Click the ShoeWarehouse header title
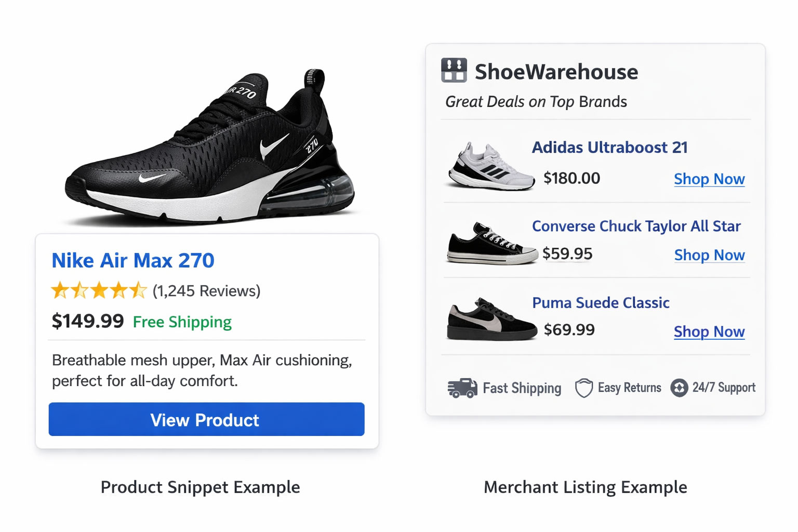The width and height of the screenshot is (798, 532). point(556,72)
